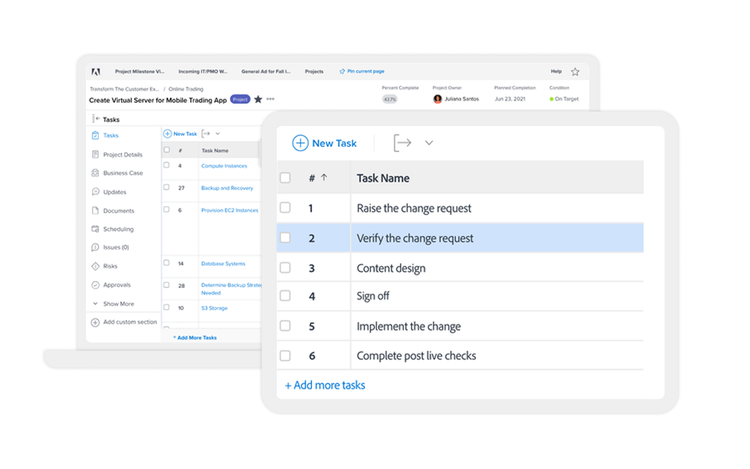The width and height of the screenshot is (750, 469).
Task: Open the Updates section icon in sidebar
Action: tap(96, 192)
